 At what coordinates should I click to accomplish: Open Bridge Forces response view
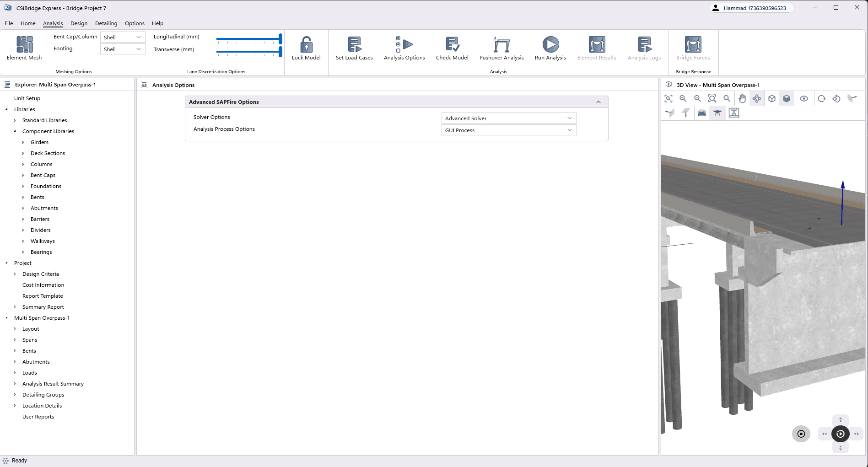point(693,48)
